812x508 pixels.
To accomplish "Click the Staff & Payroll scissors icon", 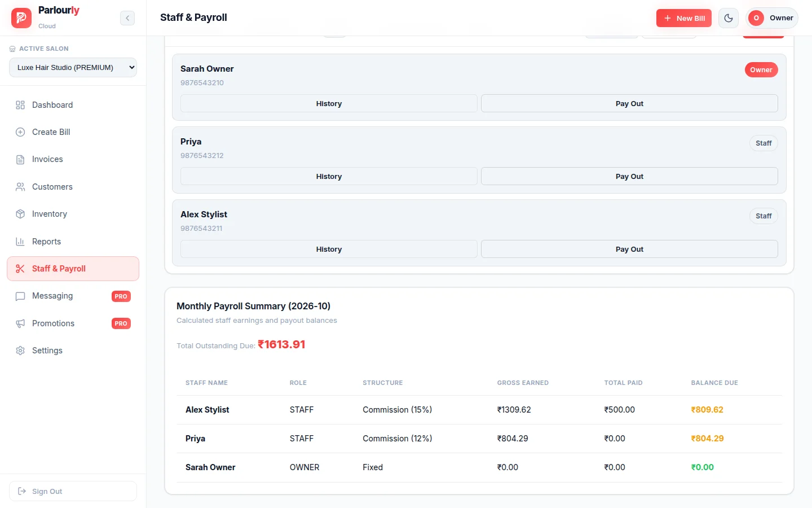I will [20, 269].
